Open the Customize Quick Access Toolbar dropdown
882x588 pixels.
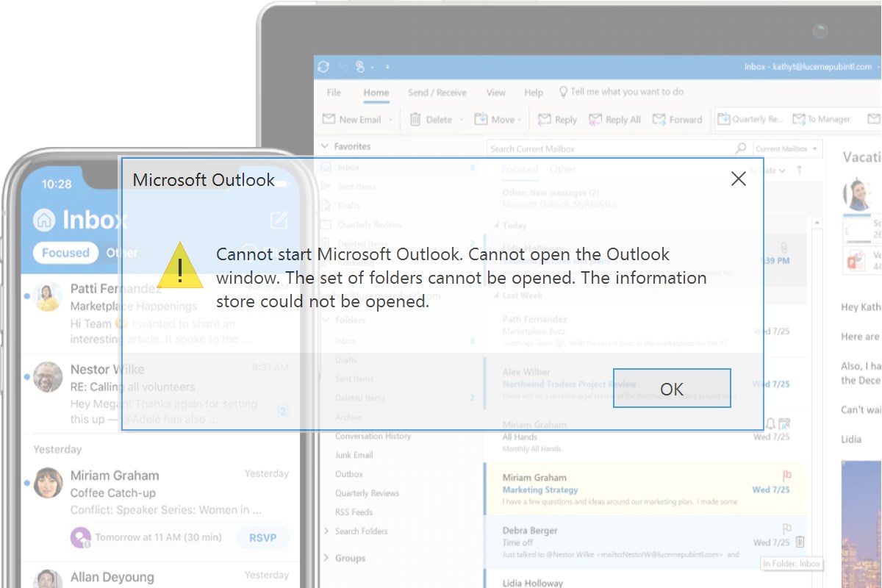(387, 68)
